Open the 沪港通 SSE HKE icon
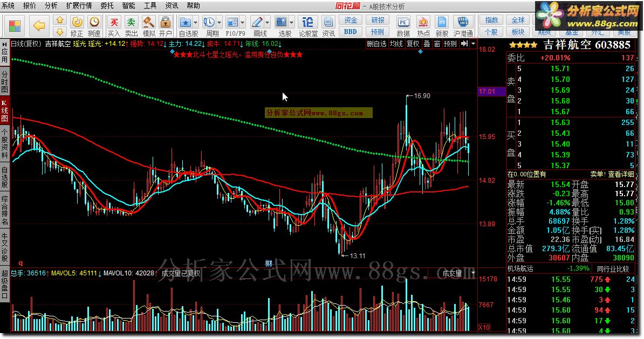644x339 pixels. coord(463,22)
